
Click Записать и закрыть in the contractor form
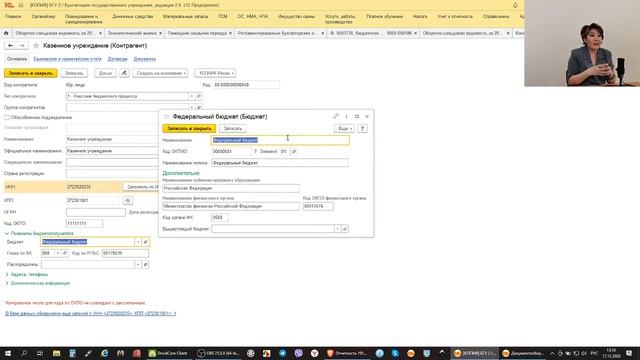tap(31, 73)
